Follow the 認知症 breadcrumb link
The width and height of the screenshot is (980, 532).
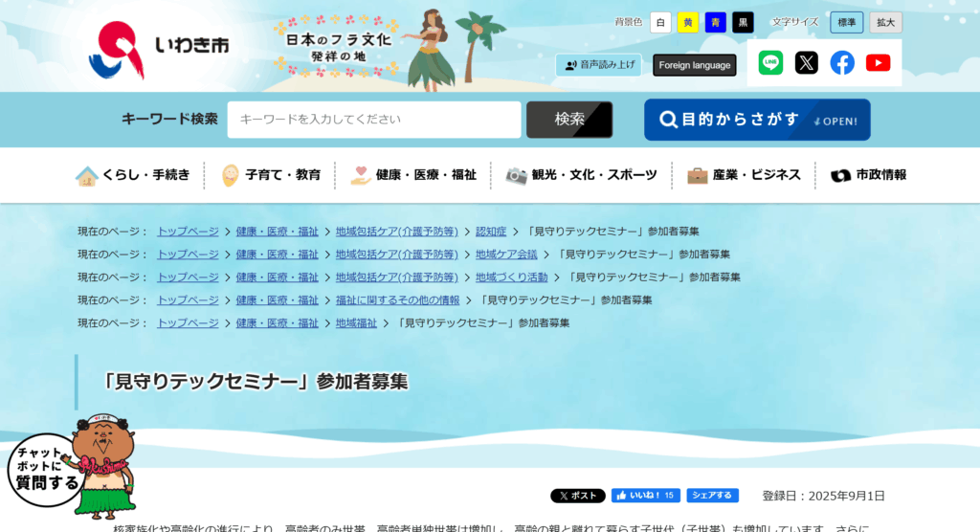(x=491, y=232)
